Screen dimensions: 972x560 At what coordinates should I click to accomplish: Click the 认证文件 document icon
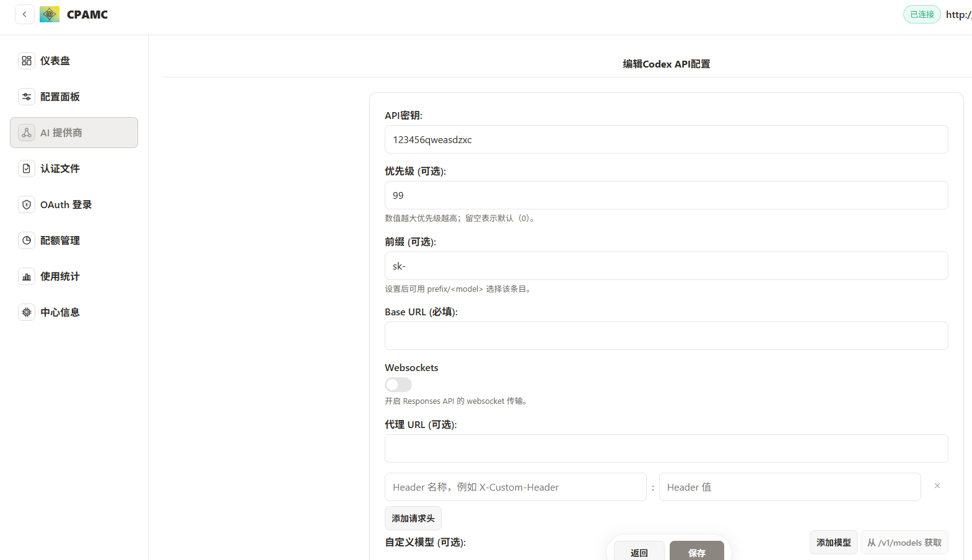tap(27, 168)
